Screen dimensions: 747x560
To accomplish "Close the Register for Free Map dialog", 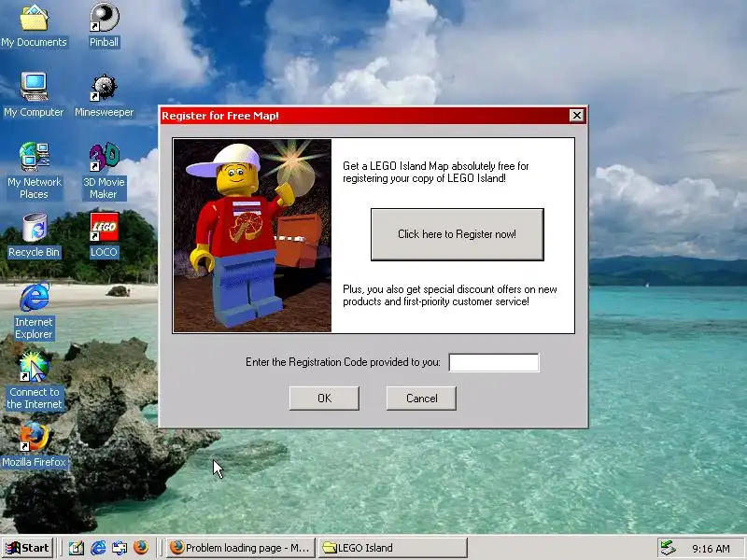I will click(576, 115).
